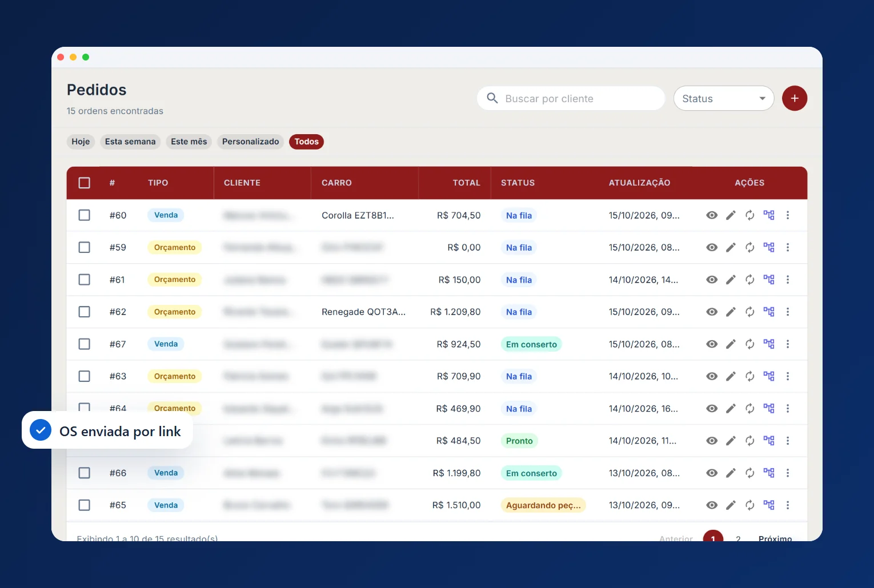Go to page 2 of results
The width and height of the screenshot is (874, 588).
(x=738, y=537)
